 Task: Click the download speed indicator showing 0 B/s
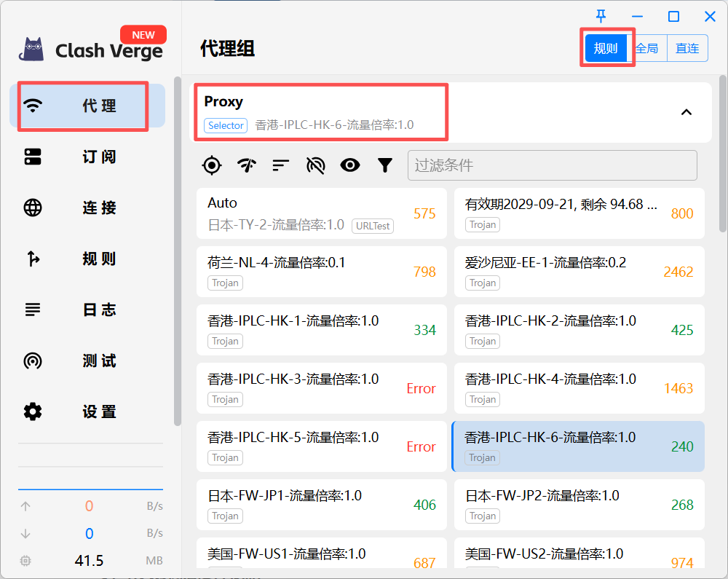pos(89,533)
